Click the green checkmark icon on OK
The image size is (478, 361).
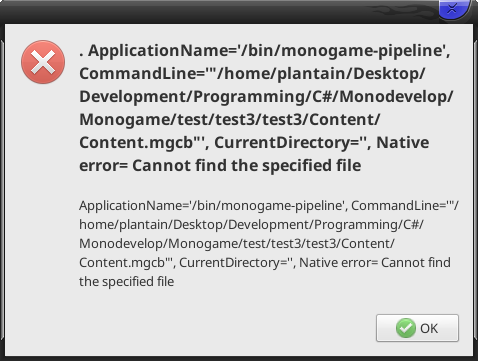click(x=406, y=328)
